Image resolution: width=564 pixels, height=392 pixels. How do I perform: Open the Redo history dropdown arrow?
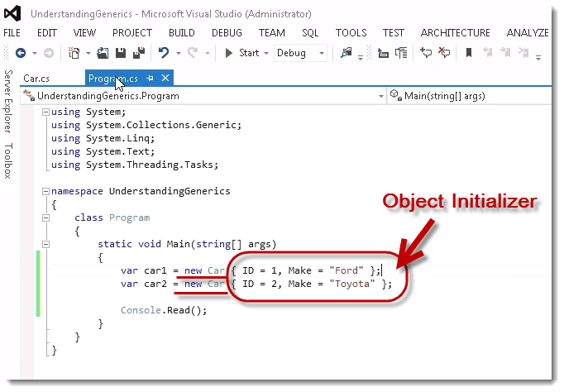point(208,53)
